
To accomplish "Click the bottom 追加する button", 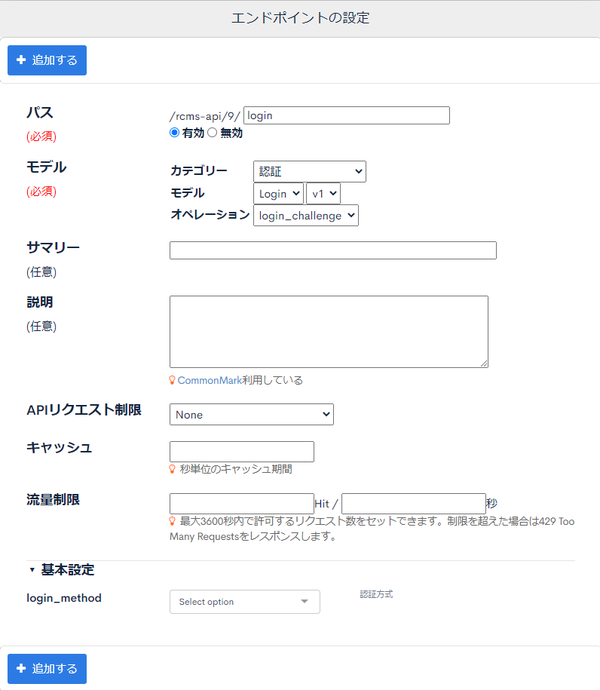I will tap(47, 669).
